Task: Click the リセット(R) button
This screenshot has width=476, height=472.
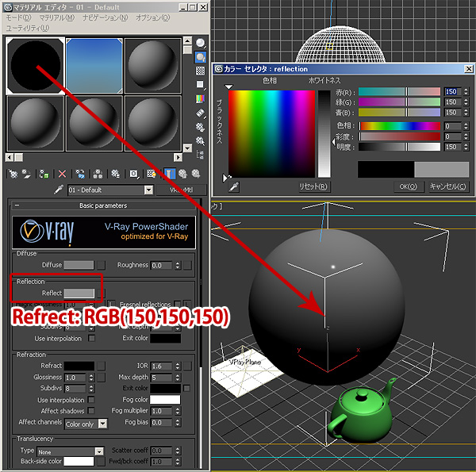Action: tap(313, 186)
